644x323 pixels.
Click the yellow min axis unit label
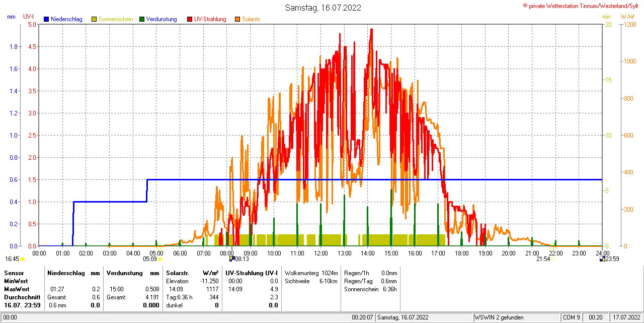[x=606, y=17]
